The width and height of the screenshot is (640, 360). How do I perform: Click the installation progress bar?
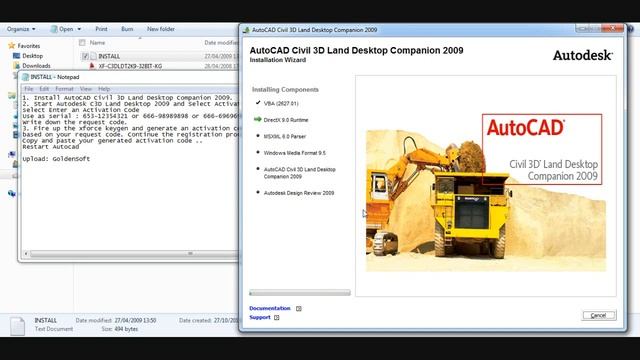(300, 293)
